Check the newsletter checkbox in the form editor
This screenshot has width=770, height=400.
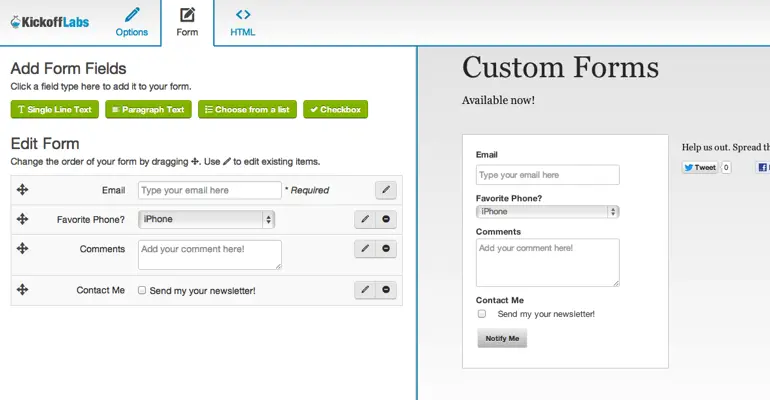(x=142, y=290)
